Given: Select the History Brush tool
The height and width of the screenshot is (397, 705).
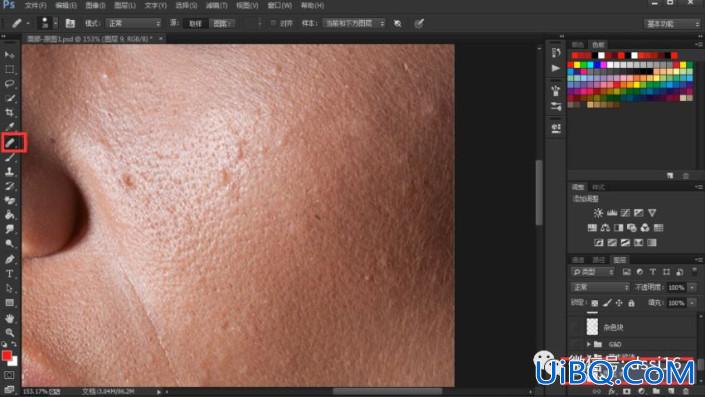Looking at the screenshot, I should click(9, 186).
